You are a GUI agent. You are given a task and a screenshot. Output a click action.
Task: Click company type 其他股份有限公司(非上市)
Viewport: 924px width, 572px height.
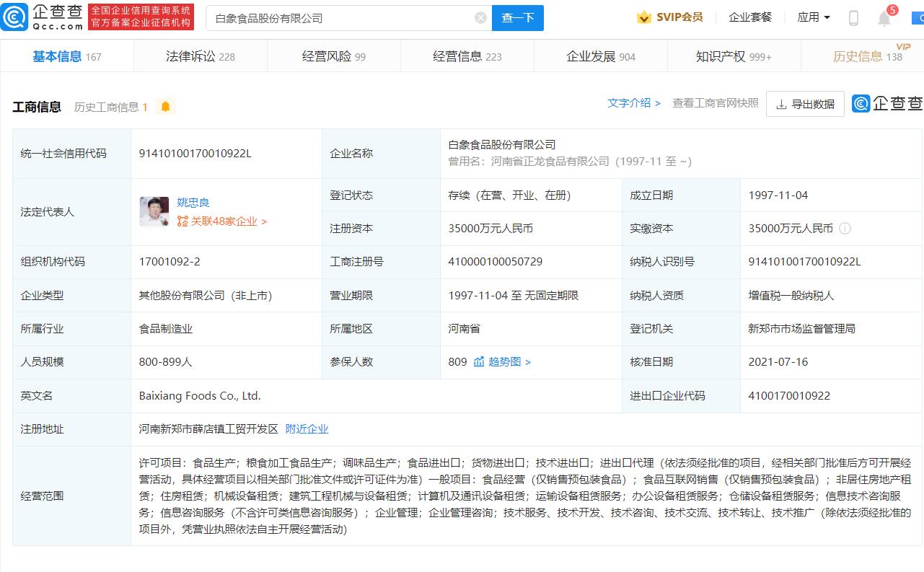click(206, 296)
